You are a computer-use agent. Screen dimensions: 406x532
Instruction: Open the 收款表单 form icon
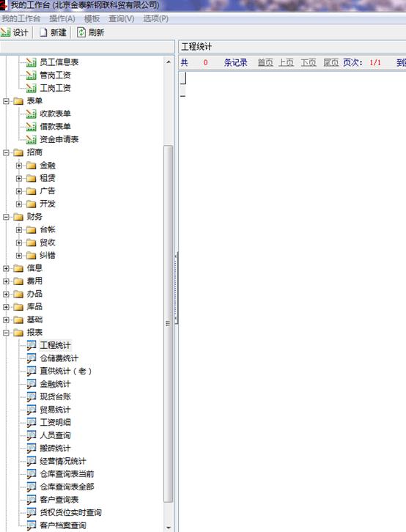[x=32, y=114]
